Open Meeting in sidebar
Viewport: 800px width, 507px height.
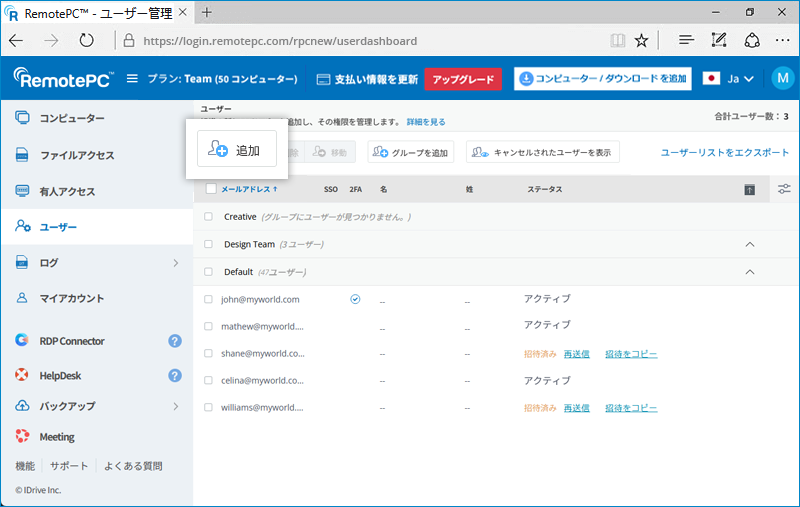pyautogui.click(x=57, y=437)
